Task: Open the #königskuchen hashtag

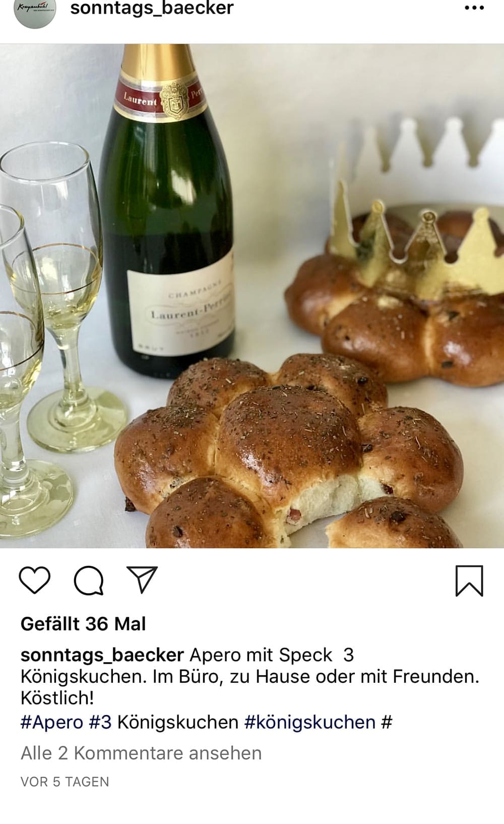Action: 310,723
